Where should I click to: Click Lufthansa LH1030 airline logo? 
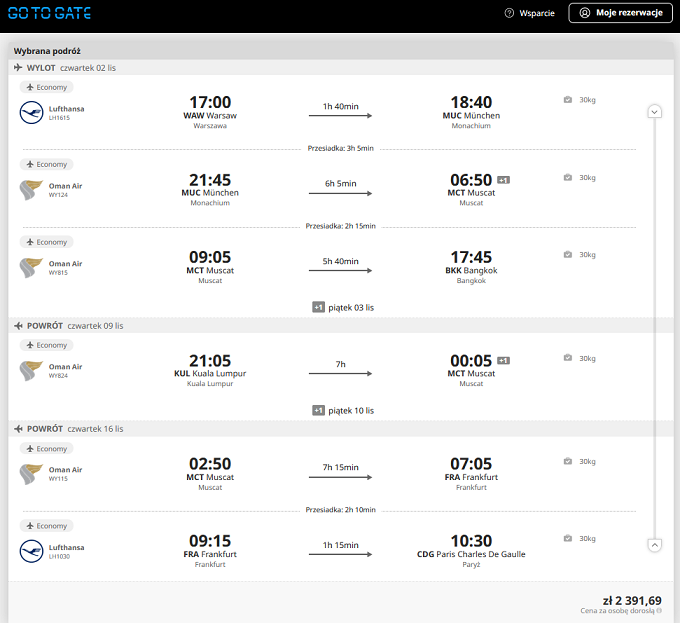31,551
